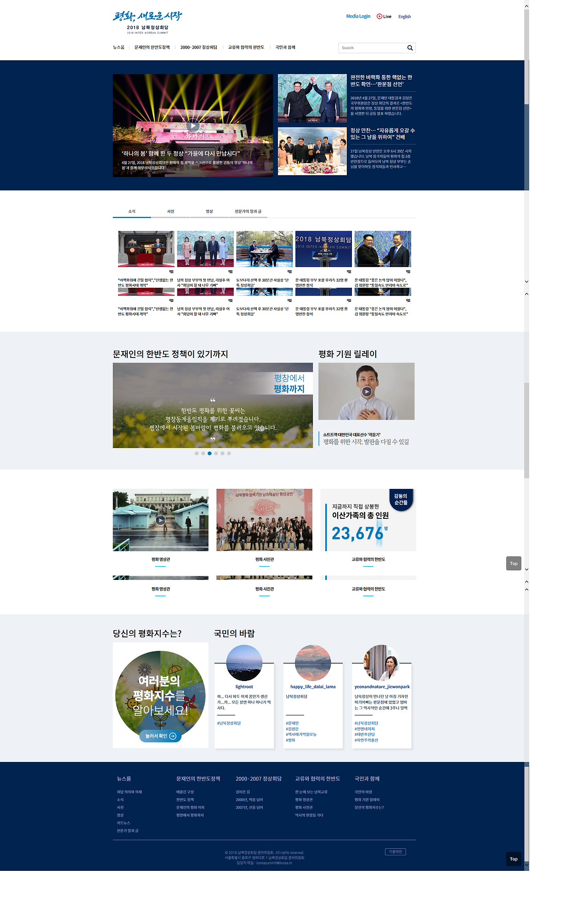The width and height of the screenshot is (588, 903).
Task: Open footer link 키워드뉴스
Action: 124,823
